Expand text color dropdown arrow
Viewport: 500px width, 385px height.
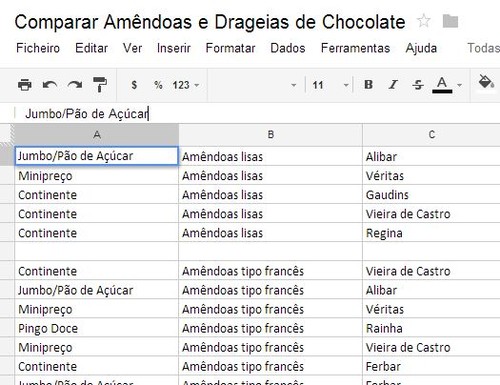click(460, 85)
